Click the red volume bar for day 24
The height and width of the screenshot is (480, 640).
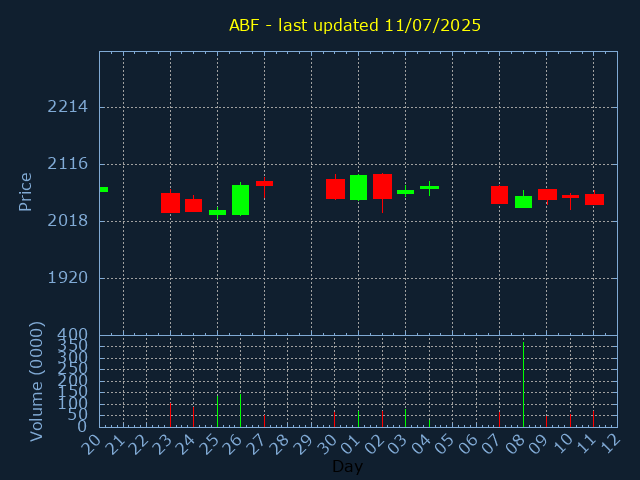(x=193, y=417)
